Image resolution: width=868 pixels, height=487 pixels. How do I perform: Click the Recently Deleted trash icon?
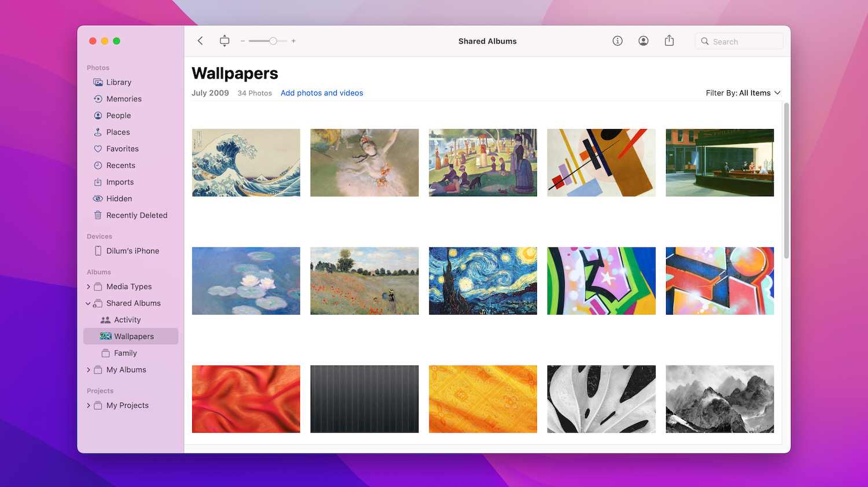(98, 215)
